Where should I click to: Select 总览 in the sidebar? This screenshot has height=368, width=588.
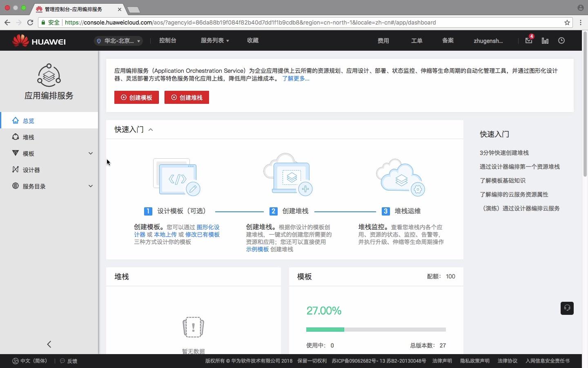pos(49,120)
